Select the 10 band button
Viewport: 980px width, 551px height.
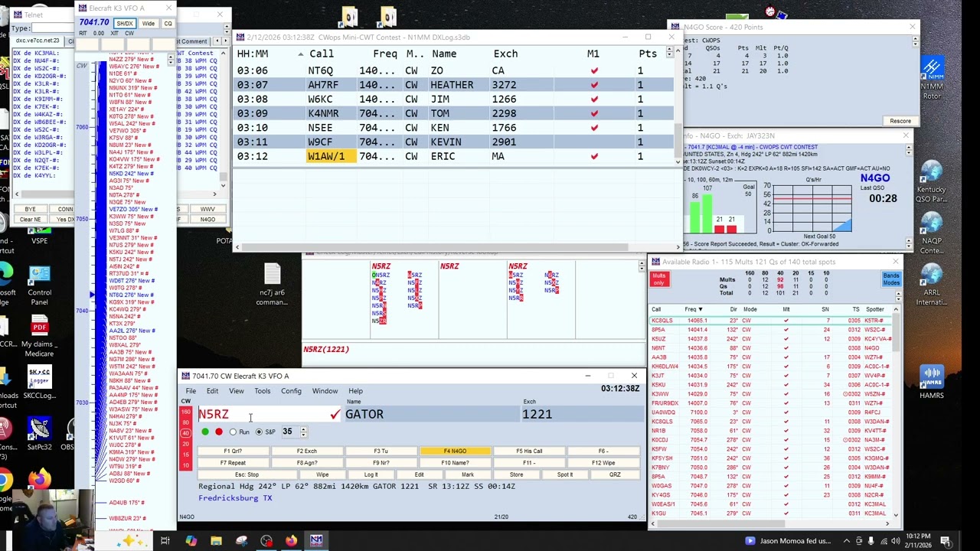click(185, 465)
